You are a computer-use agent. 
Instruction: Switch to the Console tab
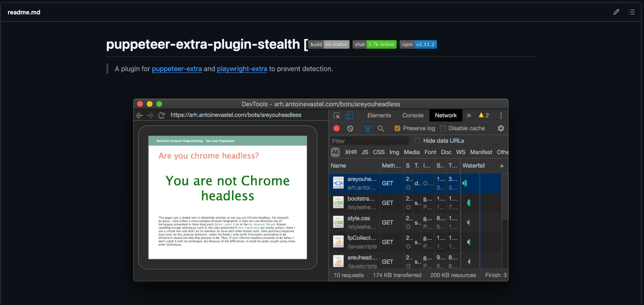(412, 115)
